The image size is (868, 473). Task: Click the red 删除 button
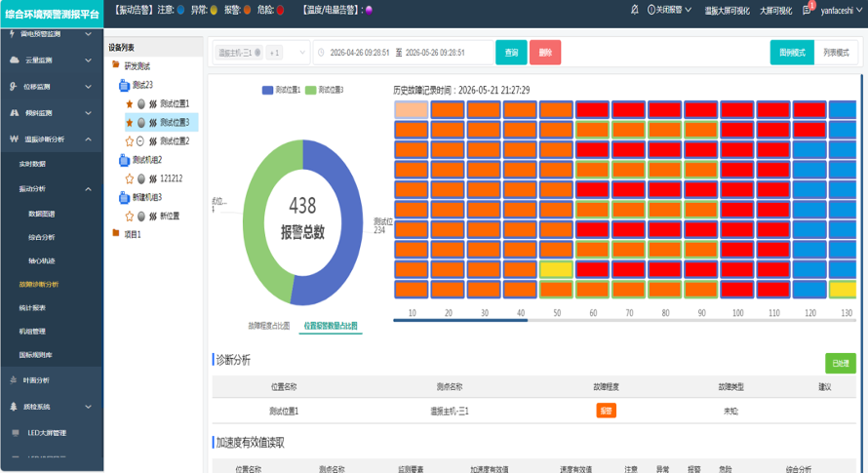click(x=545, y=53)
